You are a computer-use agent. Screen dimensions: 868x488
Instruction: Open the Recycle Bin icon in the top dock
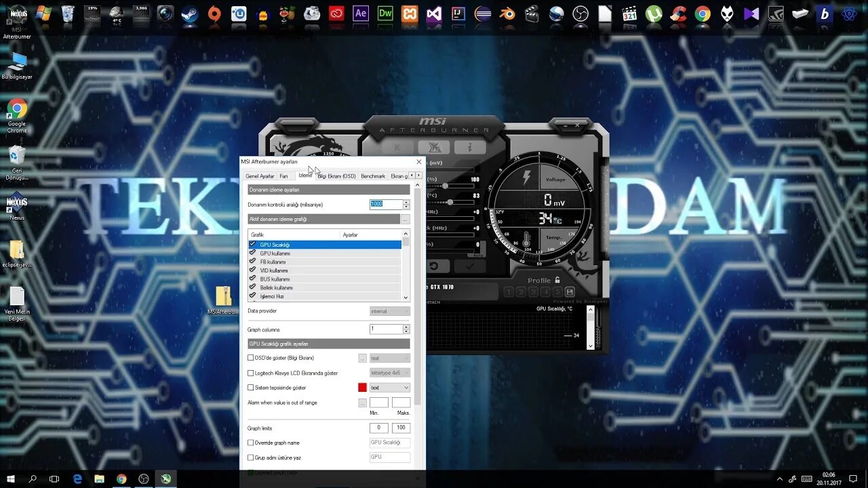coord(68,14)
